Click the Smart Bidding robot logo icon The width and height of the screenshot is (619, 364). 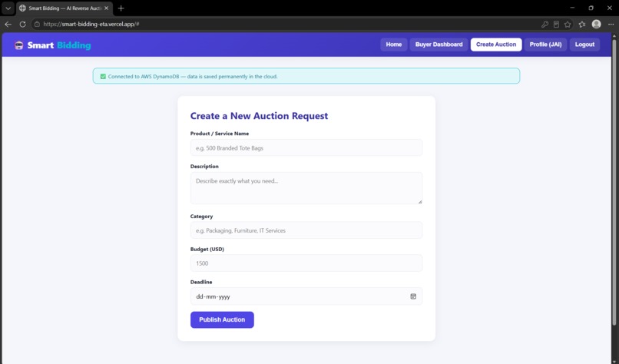[x=19, y=45]
